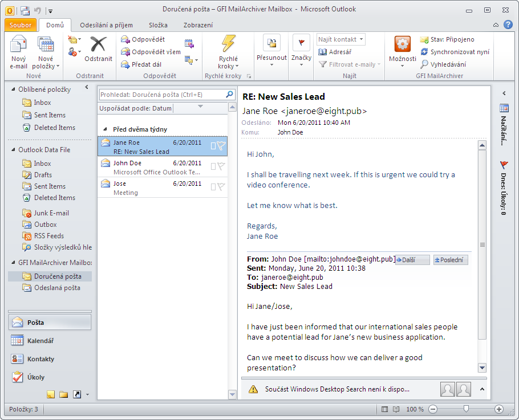Screen dimensions: 519x420
Task: Switch to the Složka tab
Action: [158, 25]
